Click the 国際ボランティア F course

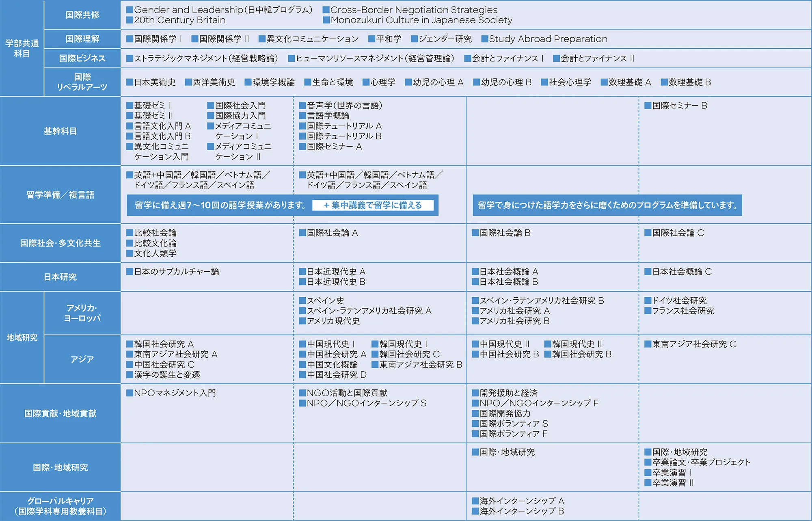pos(510,434)
